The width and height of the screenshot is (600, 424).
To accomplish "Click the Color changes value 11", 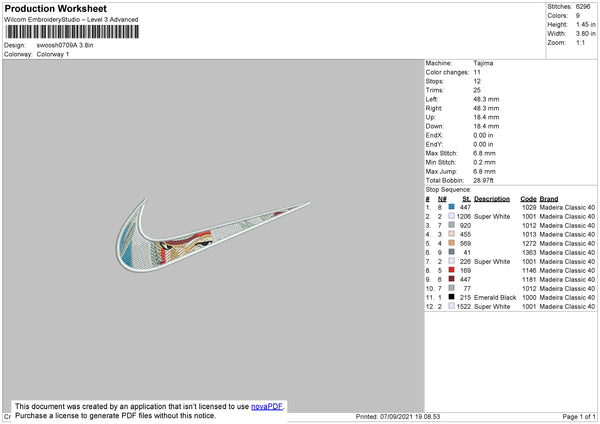I will [477, 72].
